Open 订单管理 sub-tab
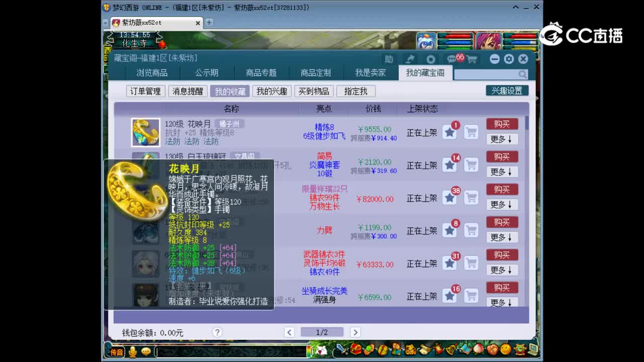This screenshot has width=644, height=362. tap(145, 91)
